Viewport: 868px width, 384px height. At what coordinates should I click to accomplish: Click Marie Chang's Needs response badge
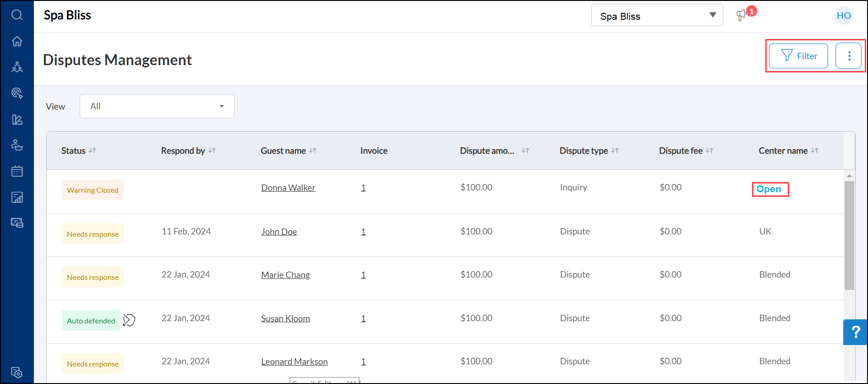(x=93, y=277)
